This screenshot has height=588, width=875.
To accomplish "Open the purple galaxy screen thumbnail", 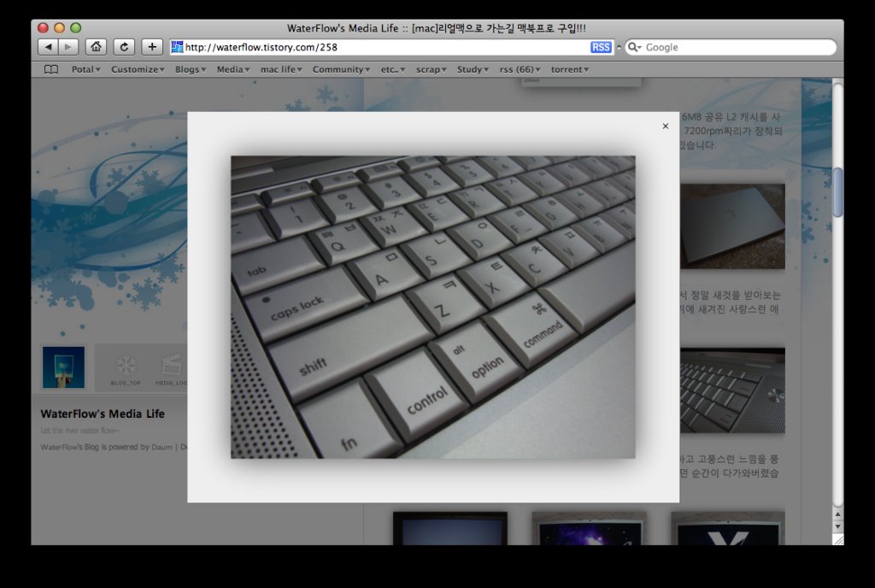I will click(x=589, y=528).
